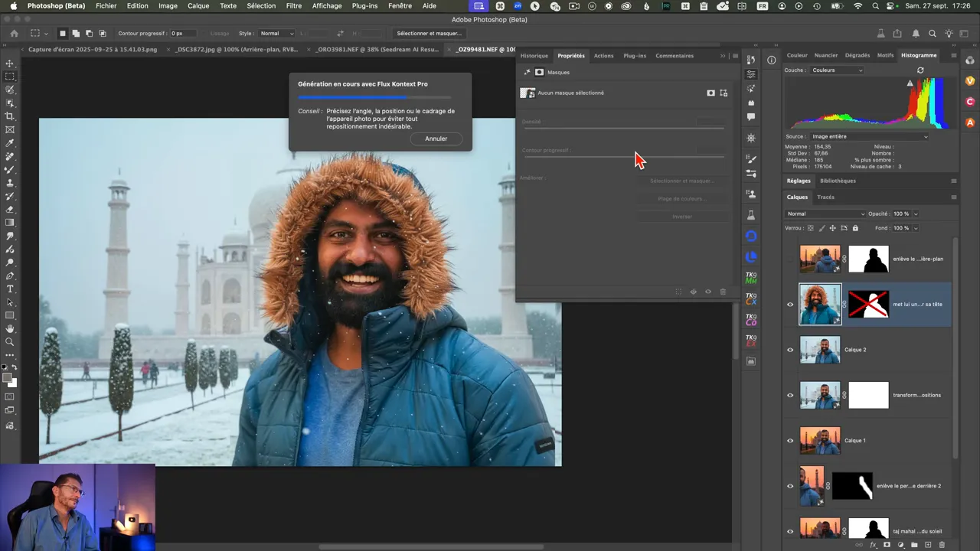Click the 'Sélectionner et masquer...' options bar button

(429, 34)
